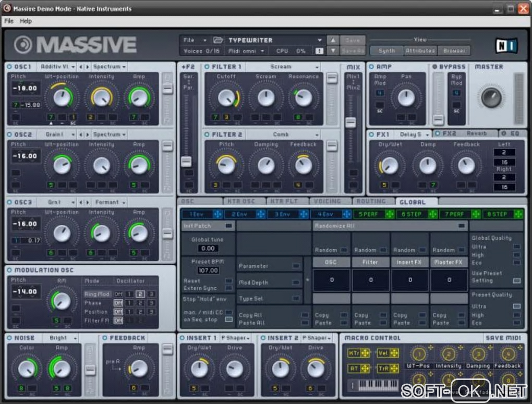The height and width of the screenshot is (404, 532).
Task: Open the File menu in menu bar
Action: click(x=9, y=21)
